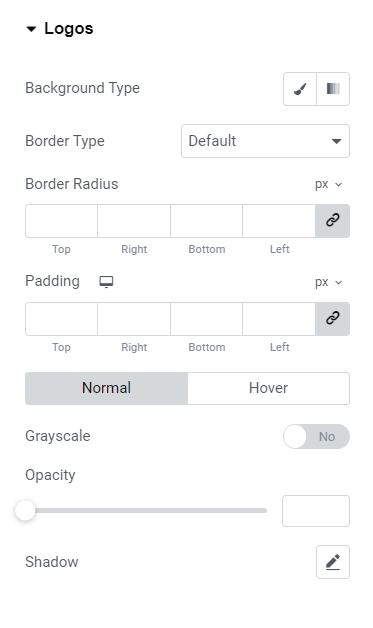Focus Border Radius Left field
This screenshot has width=373, height=628.
279,221
